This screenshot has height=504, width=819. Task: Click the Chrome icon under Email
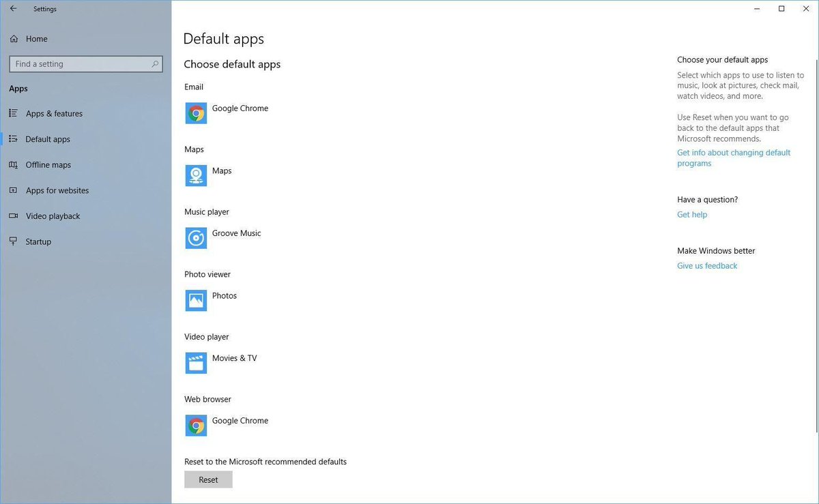click(196, 113)
